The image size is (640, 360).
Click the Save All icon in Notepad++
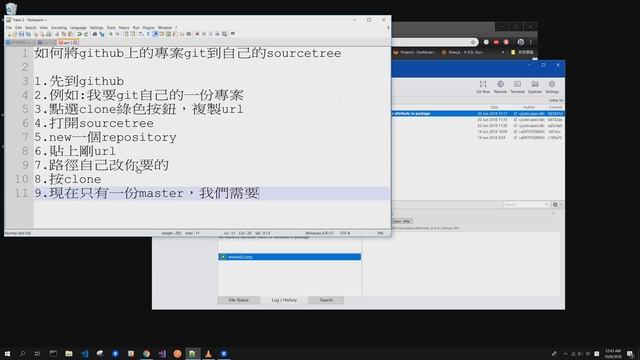(x=29, y=34)
